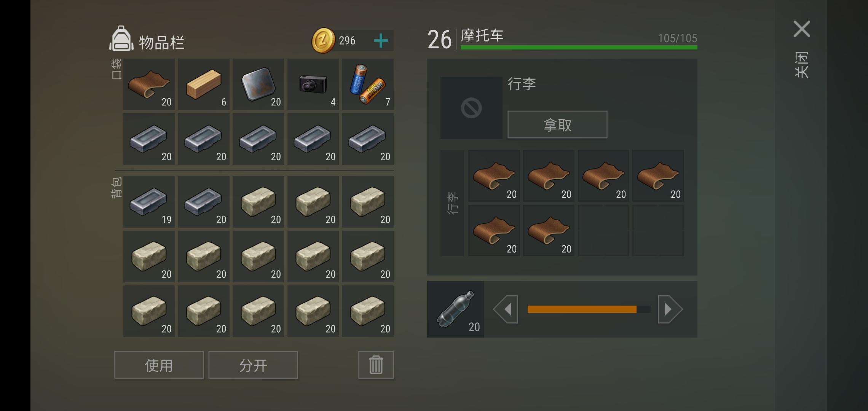868x411 pixels.
Task: Select the leather stack in pocket
Action: [149, 84]
